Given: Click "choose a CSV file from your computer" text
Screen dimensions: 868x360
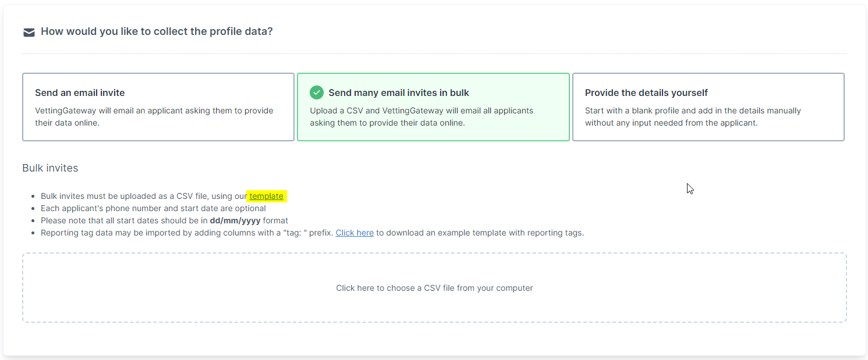Looking at the screenshot, I should click(454, 288).
